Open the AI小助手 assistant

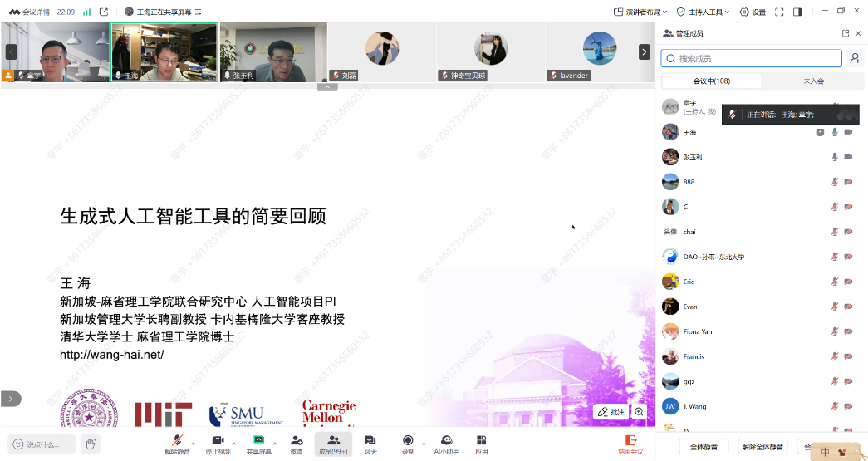coord(446,441)
